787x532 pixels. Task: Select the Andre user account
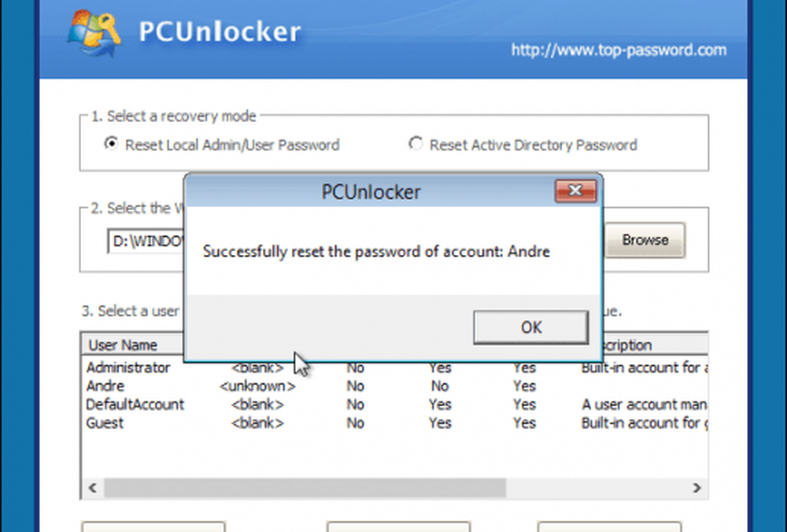105,386
